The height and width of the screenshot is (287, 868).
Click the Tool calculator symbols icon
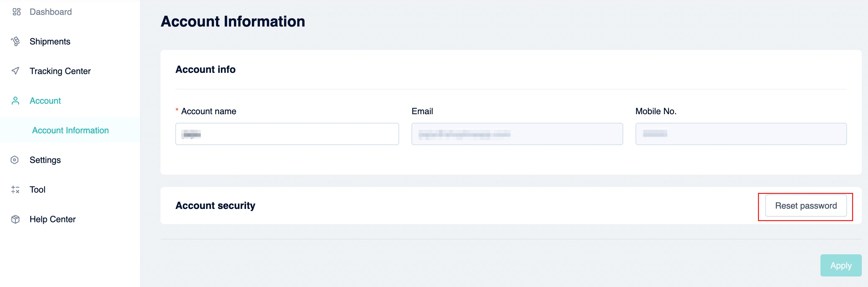click(15, 190)
